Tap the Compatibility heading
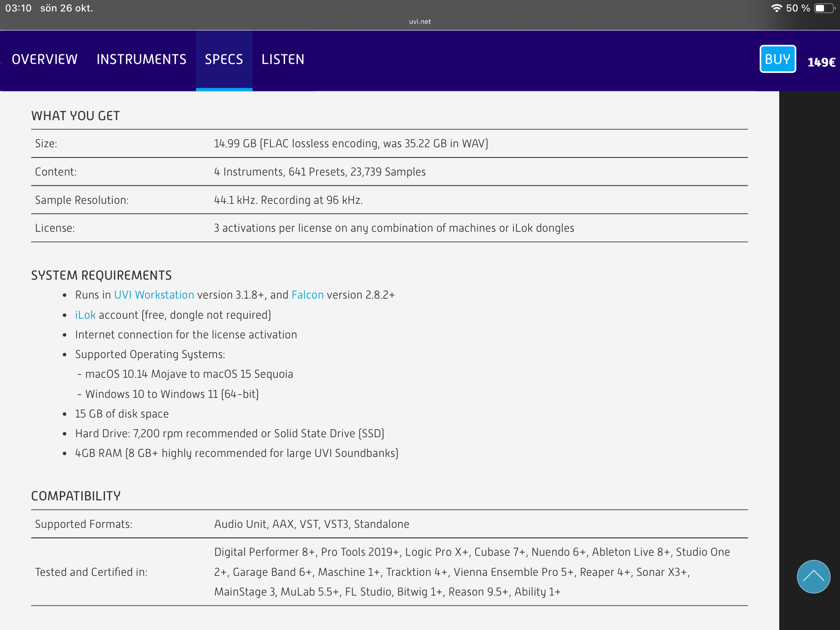Screen dimensions: 840x630 click(76, 496)
